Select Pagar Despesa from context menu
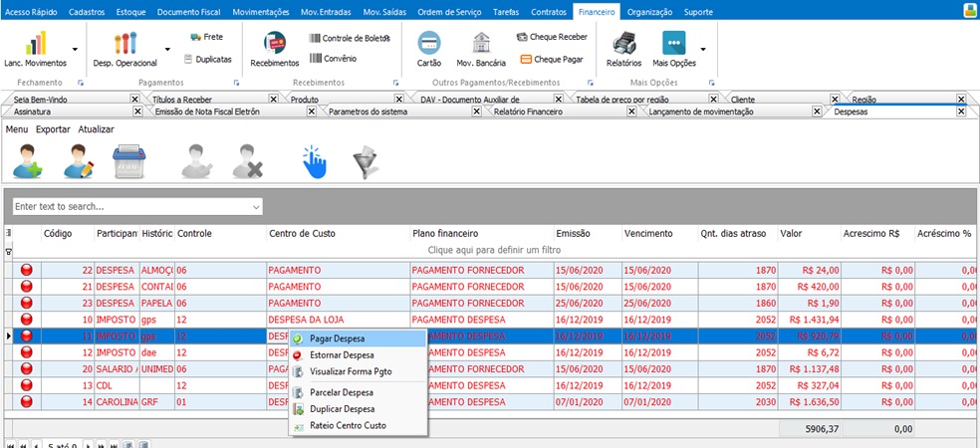 (x=337, y=338)
